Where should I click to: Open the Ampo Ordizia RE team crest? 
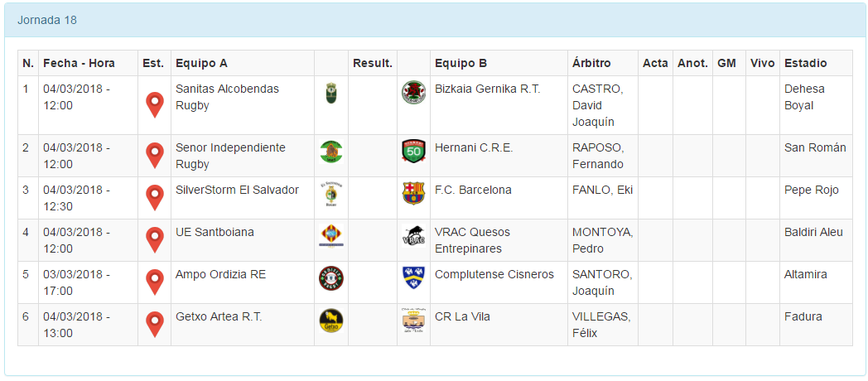[331, 278]
